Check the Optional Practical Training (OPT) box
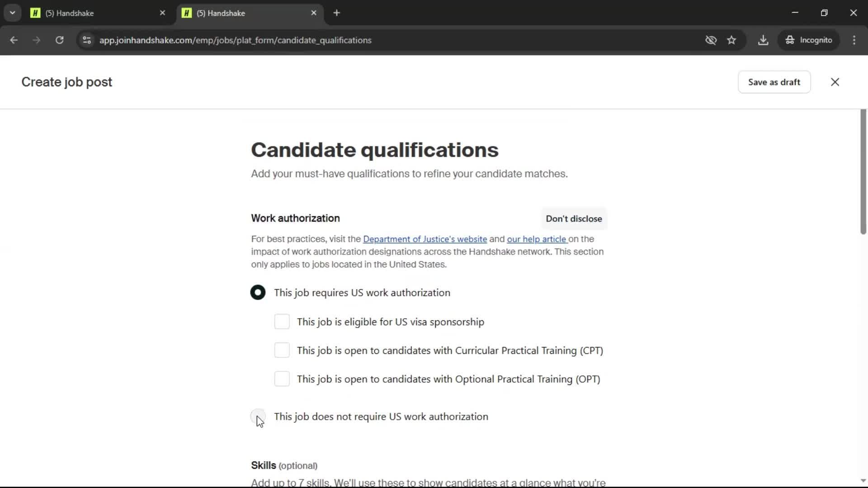868x488 pixels. click(282, 379)
